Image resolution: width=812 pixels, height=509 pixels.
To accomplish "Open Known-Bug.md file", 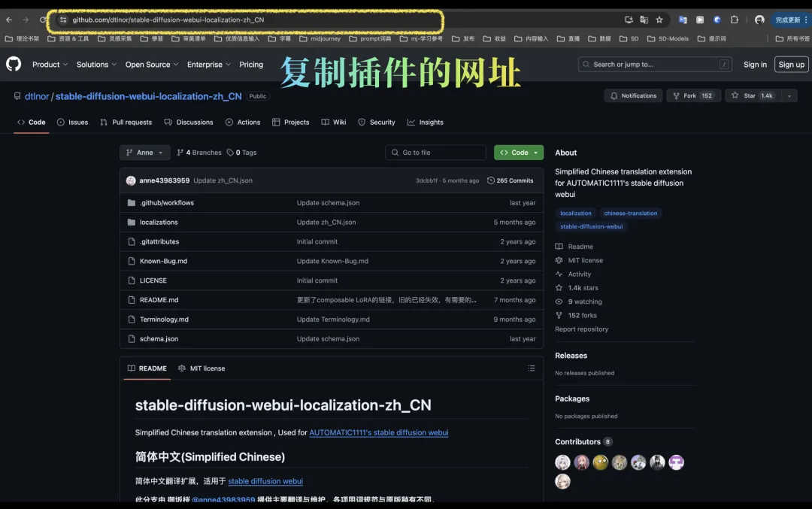I will click(x=163, y=261).
